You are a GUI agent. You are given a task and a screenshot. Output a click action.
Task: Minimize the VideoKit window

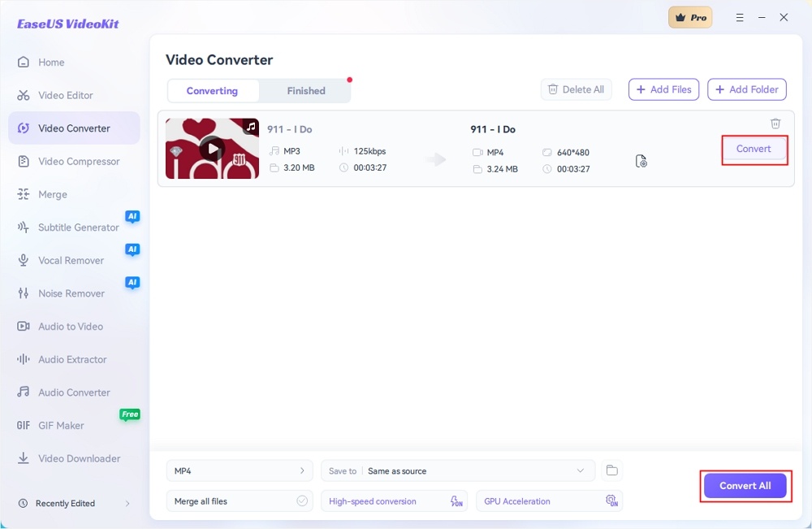[762, 18]
